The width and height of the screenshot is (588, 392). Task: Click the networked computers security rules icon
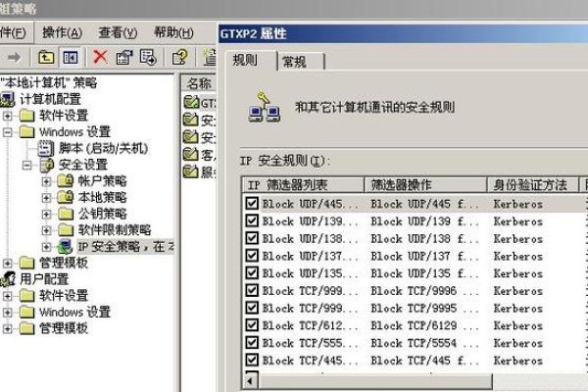pyautogui.click(x=264, y=107)
